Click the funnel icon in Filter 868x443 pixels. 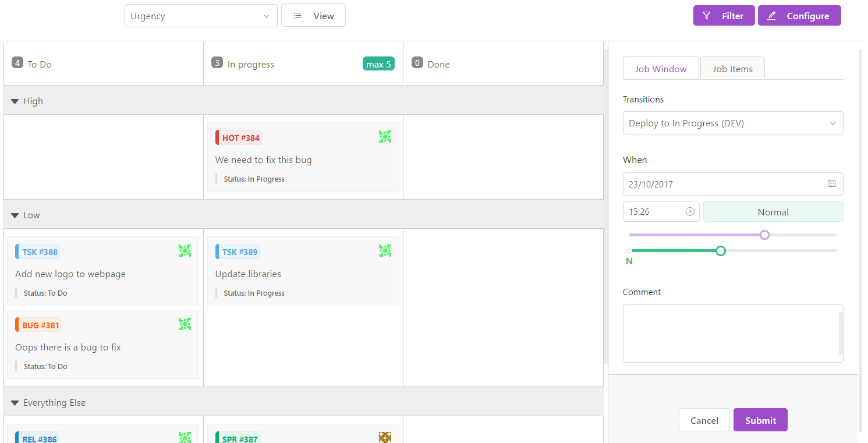(x=707, y=16)
